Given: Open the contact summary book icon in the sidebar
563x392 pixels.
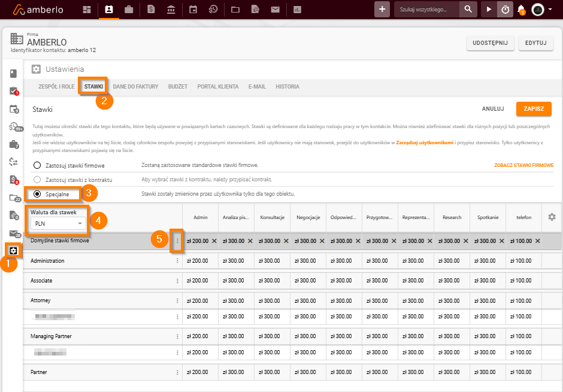Looking at the screenshot, I should coord(13,74).
